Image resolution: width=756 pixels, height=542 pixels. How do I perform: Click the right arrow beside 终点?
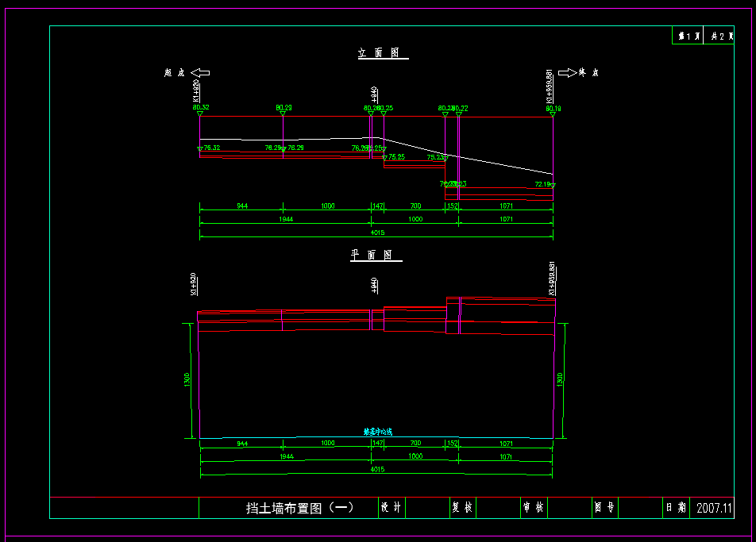(x=567, y=73)
